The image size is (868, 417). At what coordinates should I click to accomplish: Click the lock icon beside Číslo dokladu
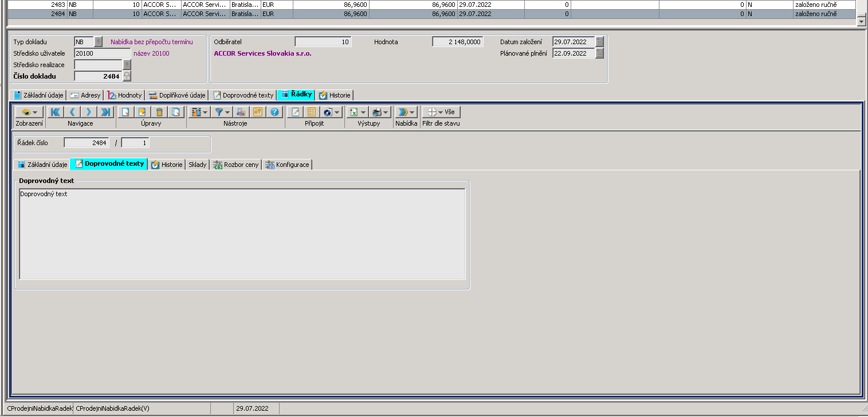coord(127,76)
